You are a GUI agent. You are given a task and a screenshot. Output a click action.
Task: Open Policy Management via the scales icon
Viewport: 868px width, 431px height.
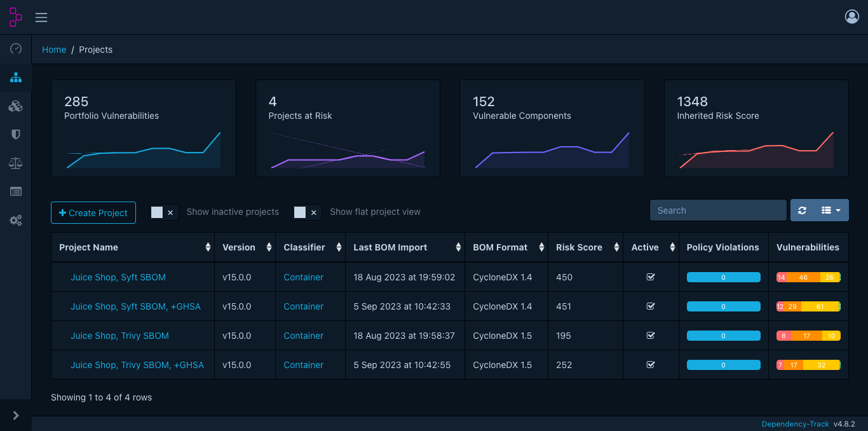15,163
